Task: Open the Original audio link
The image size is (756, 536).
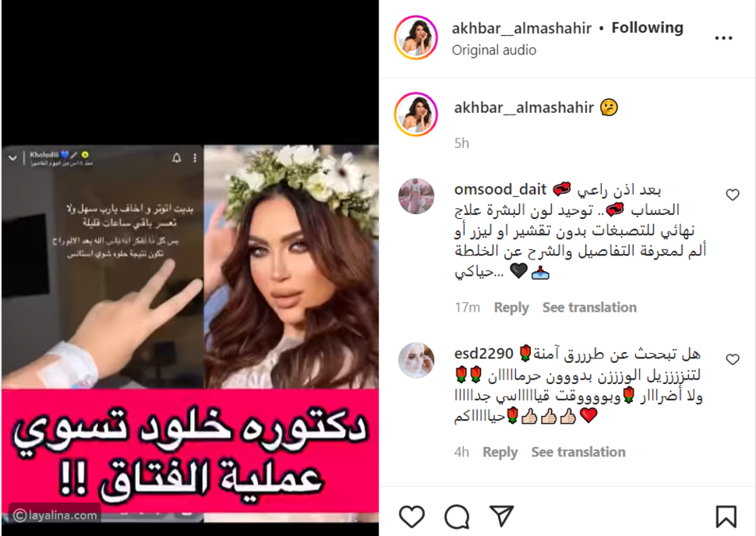Action: click(493, 50)
